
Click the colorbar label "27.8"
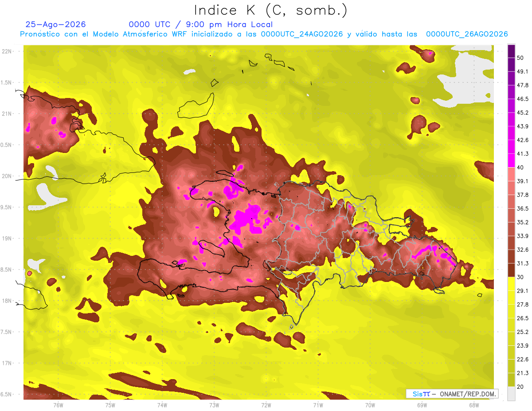pos(523,305)
